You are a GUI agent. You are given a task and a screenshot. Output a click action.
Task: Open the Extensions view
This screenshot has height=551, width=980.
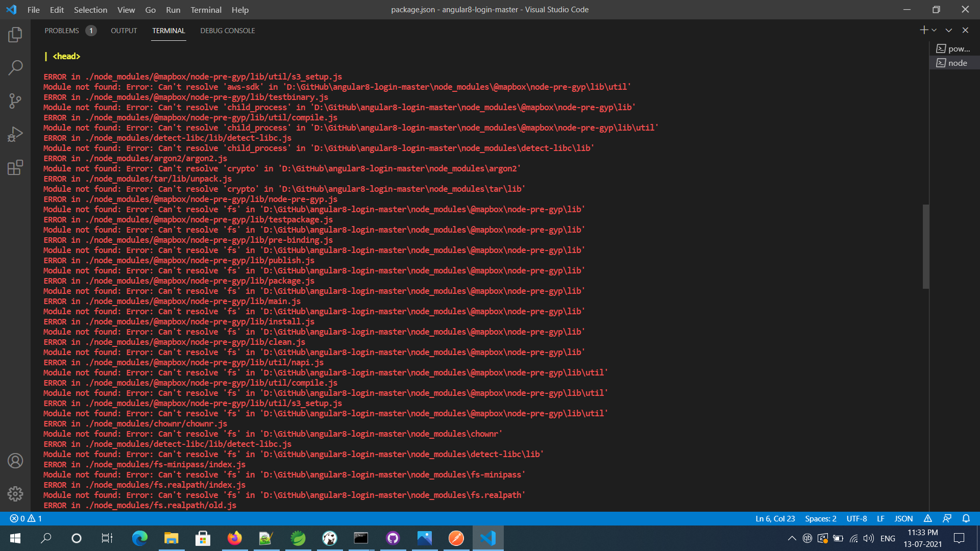(15, 167)
